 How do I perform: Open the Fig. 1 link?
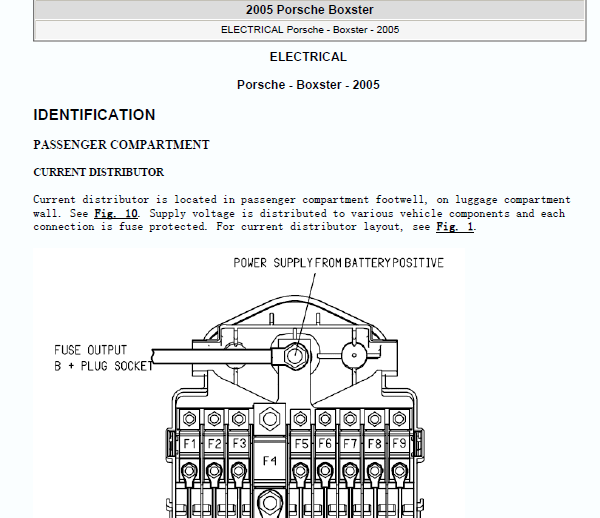pos(455,226)
